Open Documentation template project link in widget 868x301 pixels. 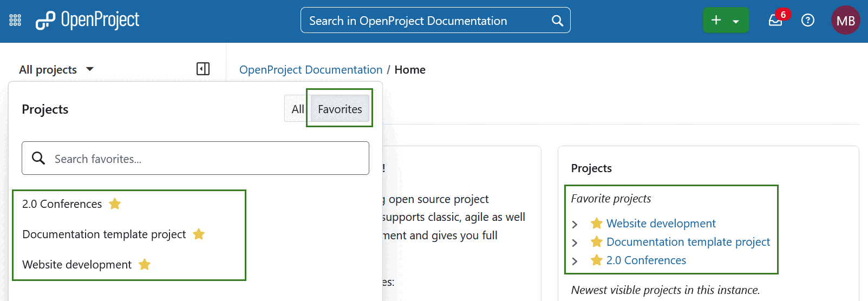(688, 242)
